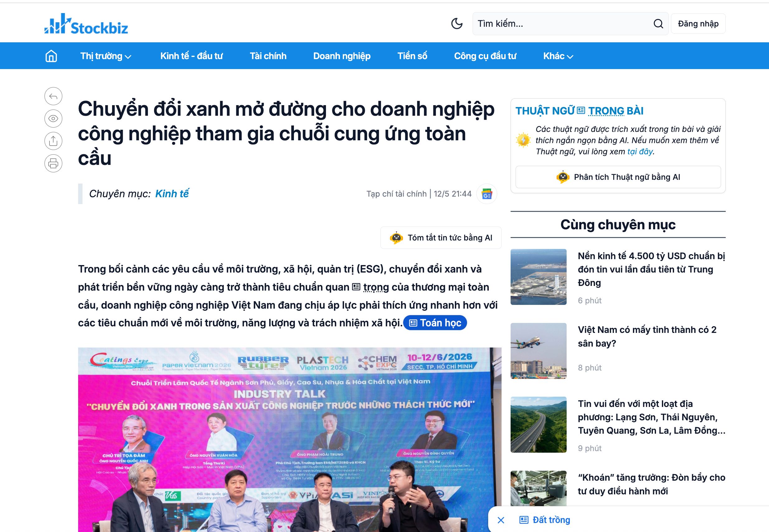Click the Cùng chuyên mục section heading
Image resolution: width=769 pixels, height=532 pixels.
(x=618, y=225)
